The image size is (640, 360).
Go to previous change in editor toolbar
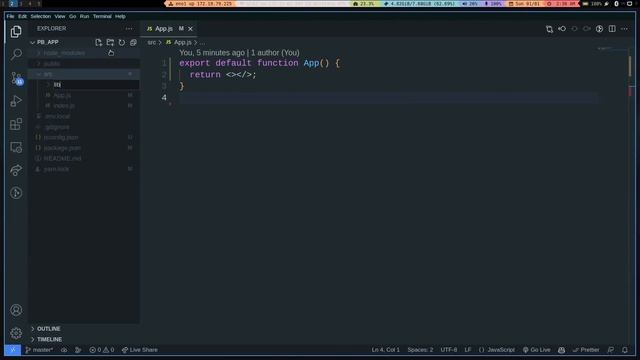(562, 29)
